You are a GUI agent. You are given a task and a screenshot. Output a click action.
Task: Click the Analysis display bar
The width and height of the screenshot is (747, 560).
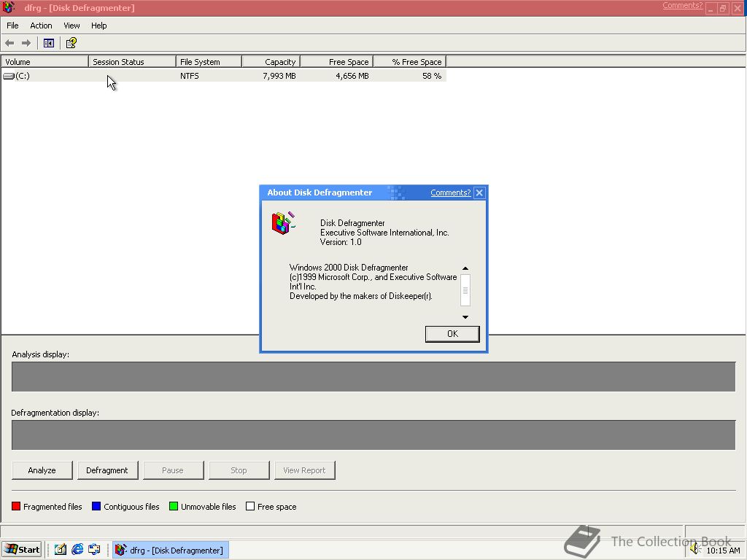click(x=373, y=377)
